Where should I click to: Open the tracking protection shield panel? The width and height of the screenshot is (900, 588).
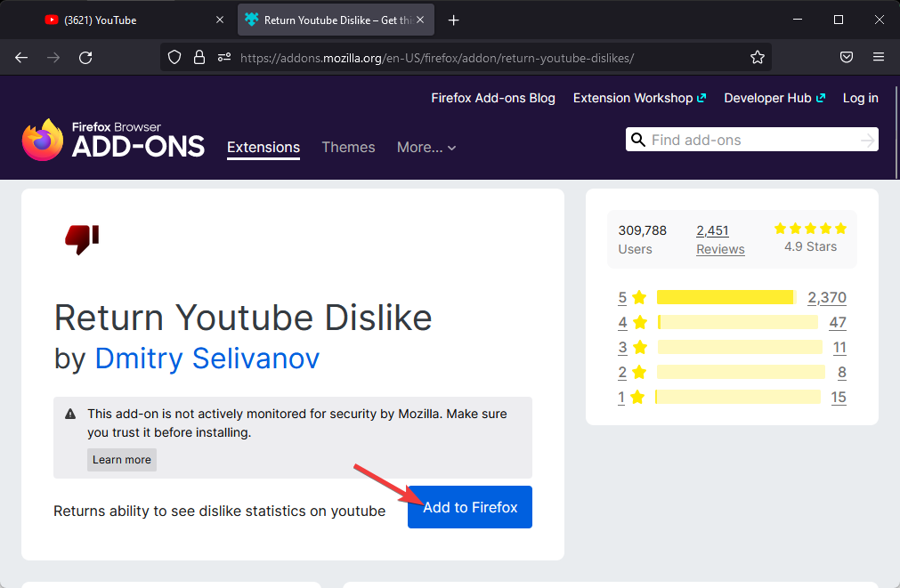[x=174, y=57]
